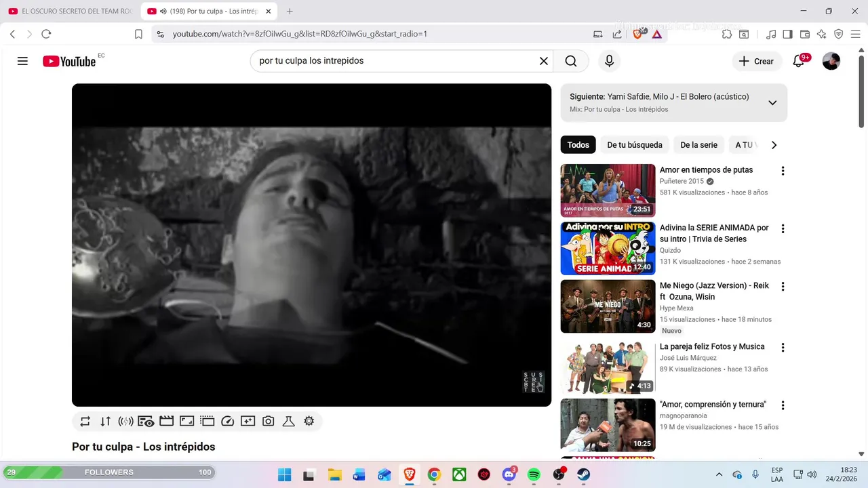868x488 pixels.
Task: Open the gear settings below the video
Action: [x=309, y=422]
